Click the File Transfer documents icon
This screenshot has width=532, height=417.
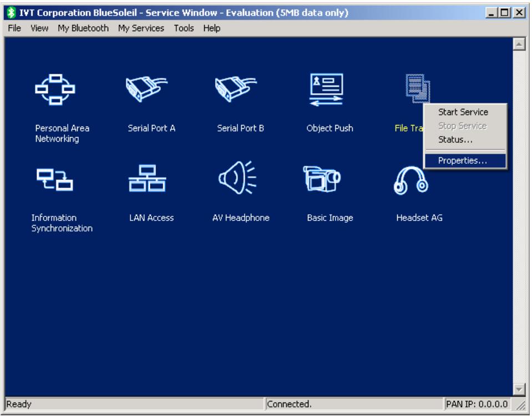(418, 88)
